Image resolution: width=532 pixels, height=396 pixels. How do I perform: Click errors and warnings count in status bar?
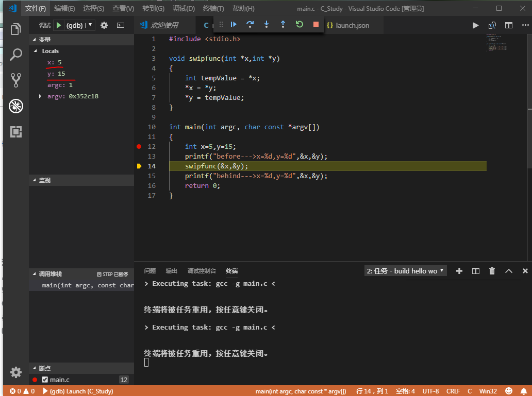click(x=22, y=391)
